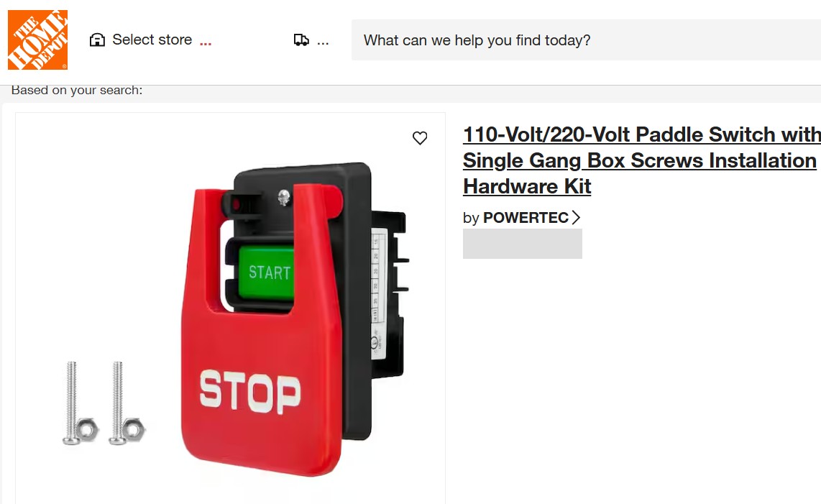Click the chevron arrow after POWERTEC

pyautogui.click(x=576, y=217)
